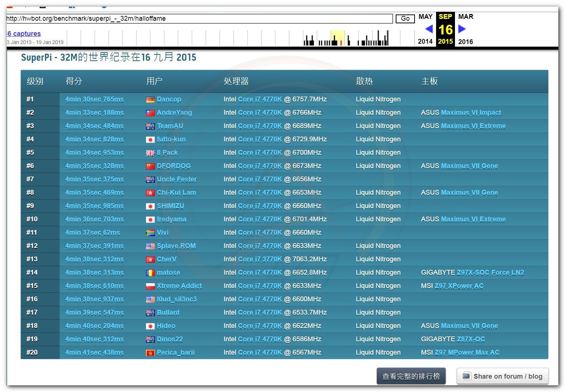Open score 4min 37sec 62ms by Vivi

click(93, 232)
